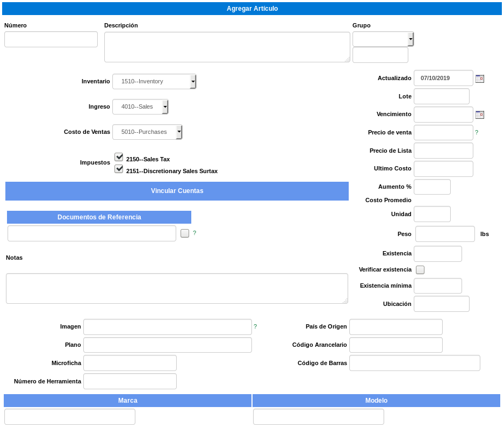Focus the Número input field
The image size is (504, 428).
tap(51, 39)
